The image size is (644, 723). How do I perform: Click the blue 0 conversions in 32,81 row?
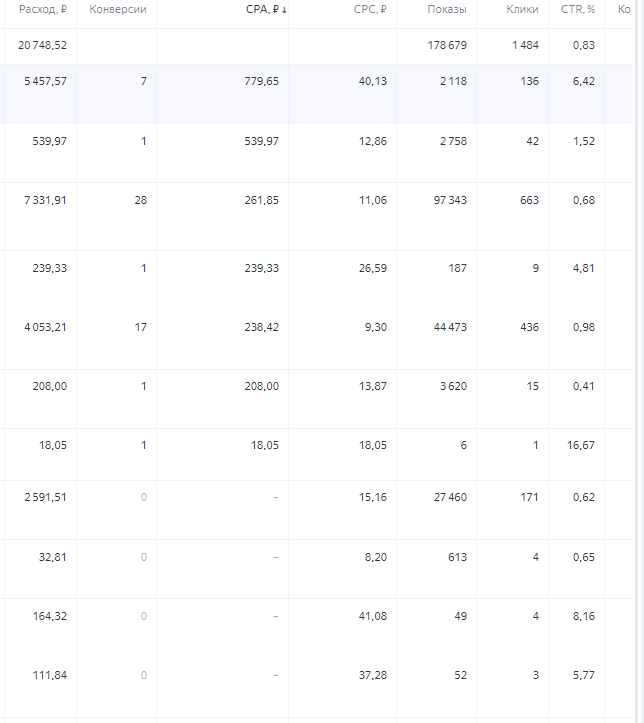tap(143, 557)
